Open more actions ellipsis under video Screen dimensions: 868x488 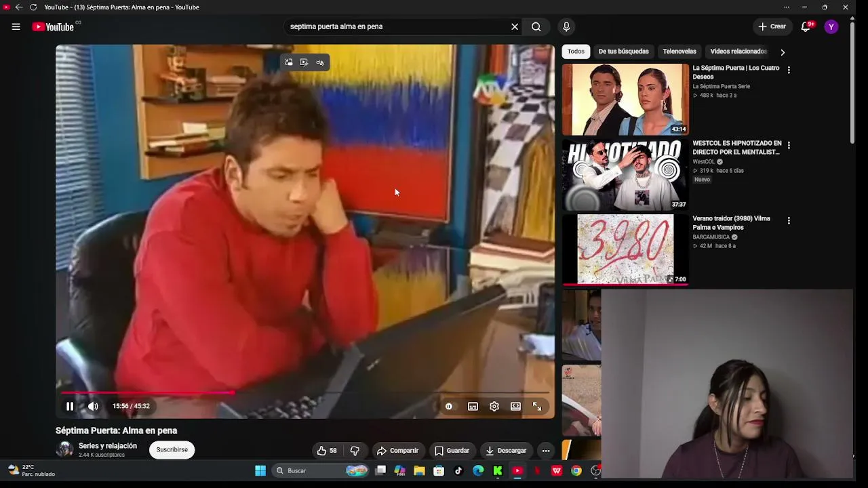[546, 451]
